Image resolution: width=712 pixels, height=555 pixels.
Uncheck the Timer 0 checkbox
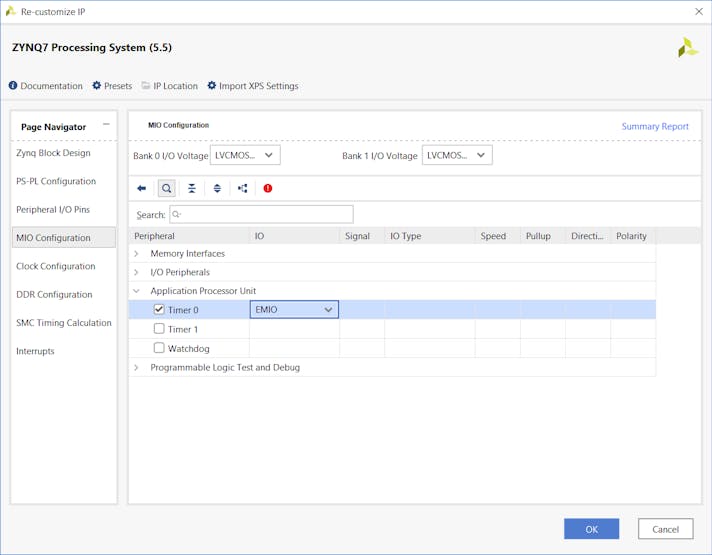click(158, 309)
